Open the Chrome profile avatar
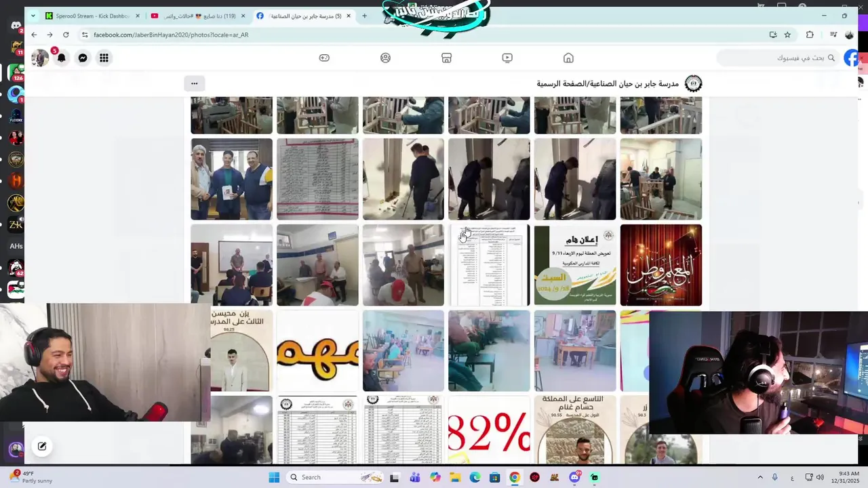The image size is (868, 488). 849,35
